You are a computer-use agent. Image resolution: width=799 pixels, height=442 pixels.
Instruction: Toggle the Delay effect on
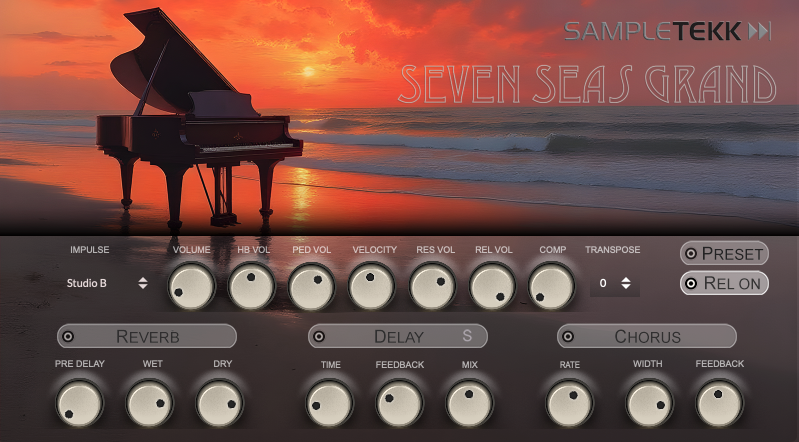tap(320, 336)
